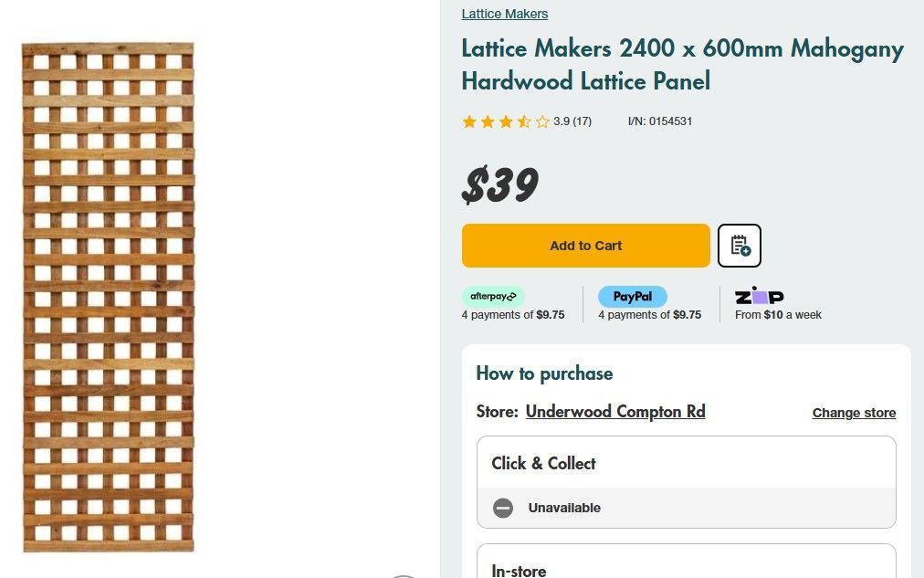Save item using the clipboard list icon
Screen dimensions: 924x578
coord(739,245)
